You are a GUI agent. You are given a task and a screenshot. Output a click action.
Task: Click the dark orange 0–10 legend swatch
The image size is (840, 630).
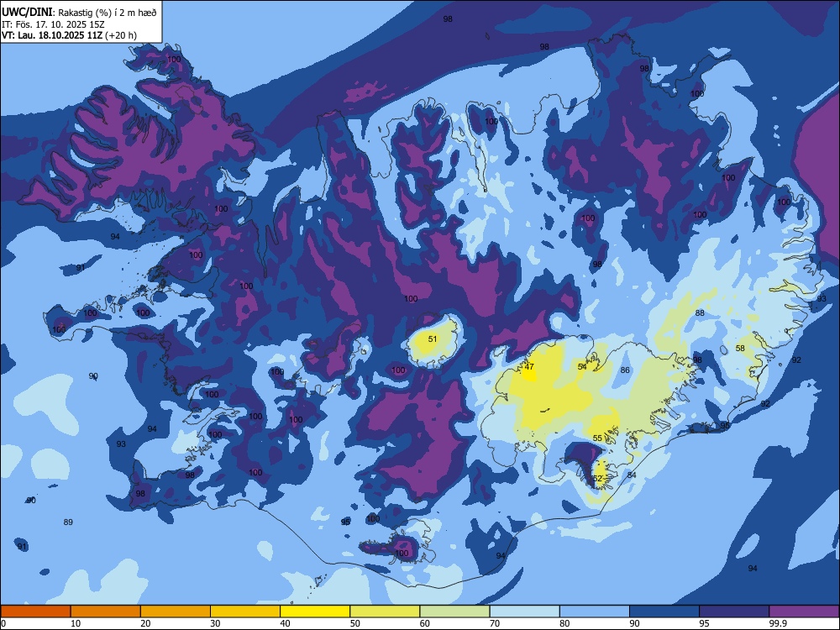tap(35, 612)
